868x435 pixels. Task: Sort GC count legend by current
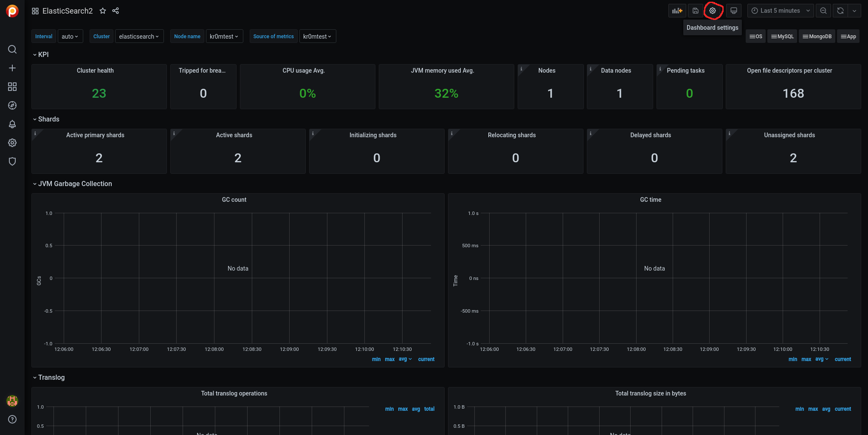click(426, 359)
